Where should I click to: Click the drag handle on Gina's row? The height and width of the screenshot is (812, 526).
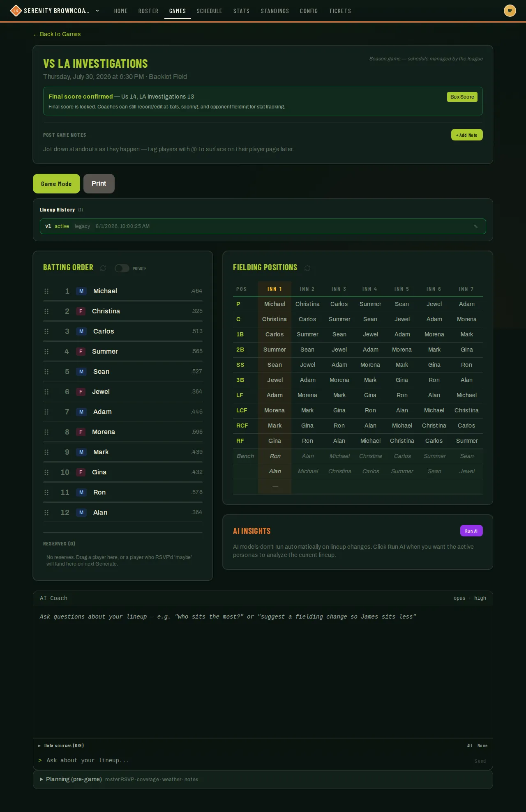[46, 472]
